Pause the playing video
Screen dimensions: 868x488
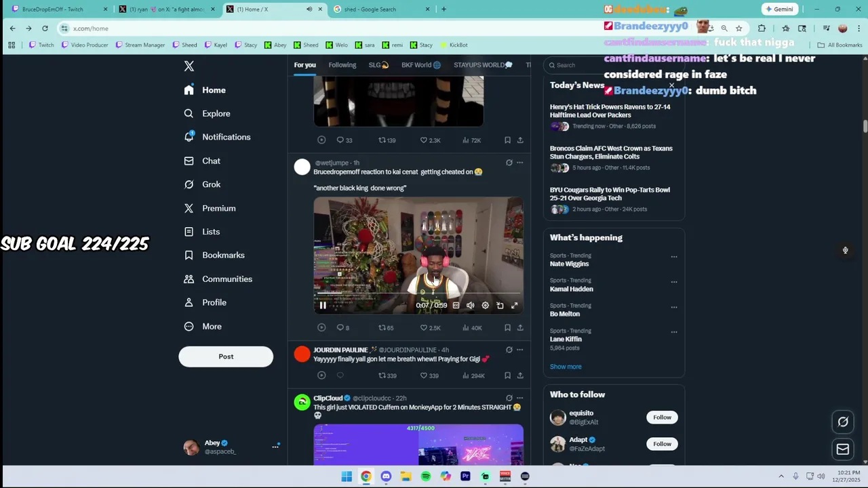point(323,306)
